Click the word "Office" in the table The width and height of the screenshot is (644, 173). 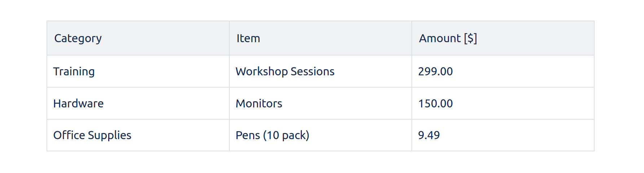[x=69, y=135]
